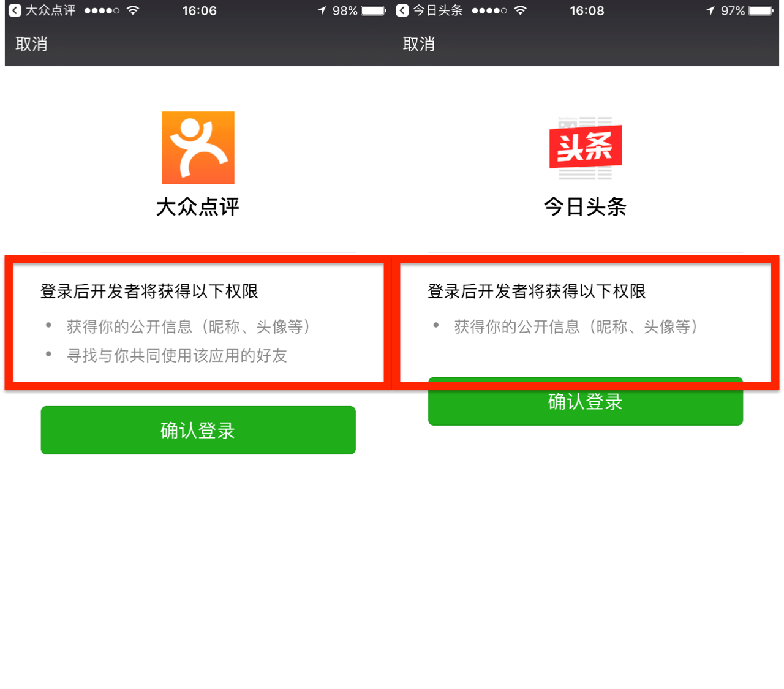Viewport: 784px width, 689px height.
Task: Select 获得你的公开信息 permission under 大众点评
Action: [189, 326]
